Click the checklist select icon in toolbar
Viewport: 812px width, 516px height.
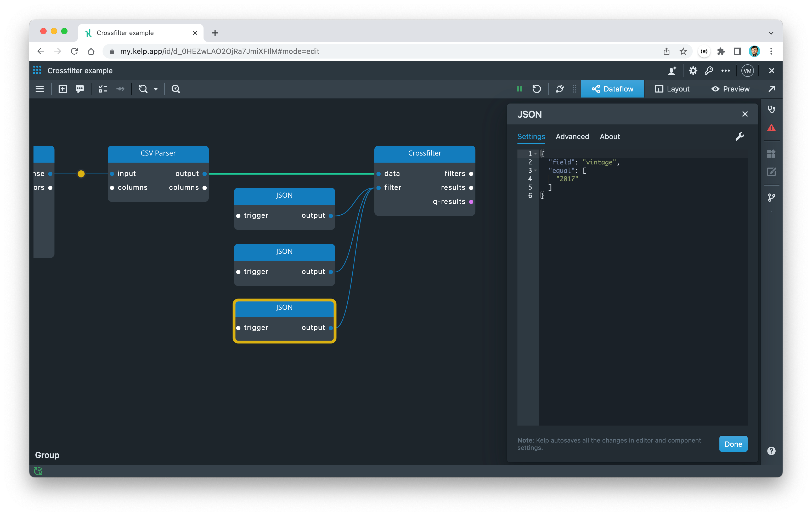pos(103,89)
